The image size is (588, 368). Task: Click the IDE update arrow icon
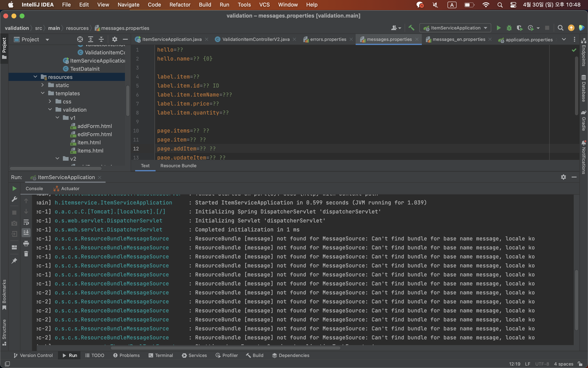coord(571,28)
